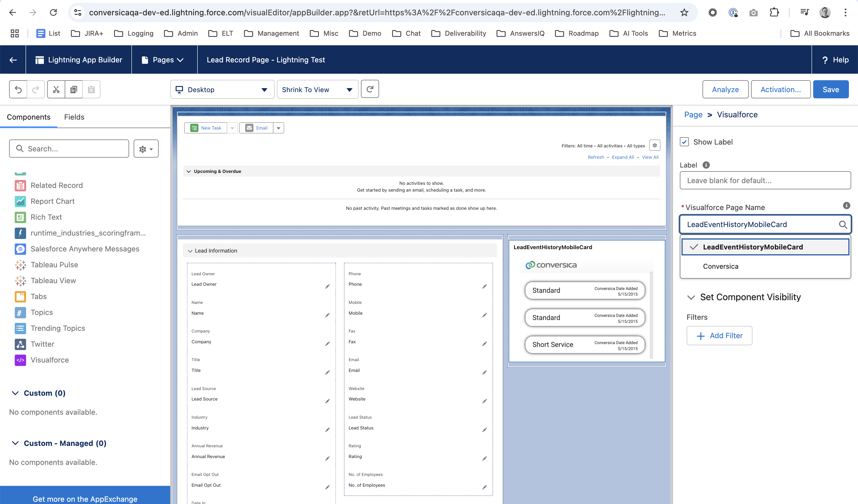Toggle the Show Label checkbox
Screen dimensions: 858x504
684,142
